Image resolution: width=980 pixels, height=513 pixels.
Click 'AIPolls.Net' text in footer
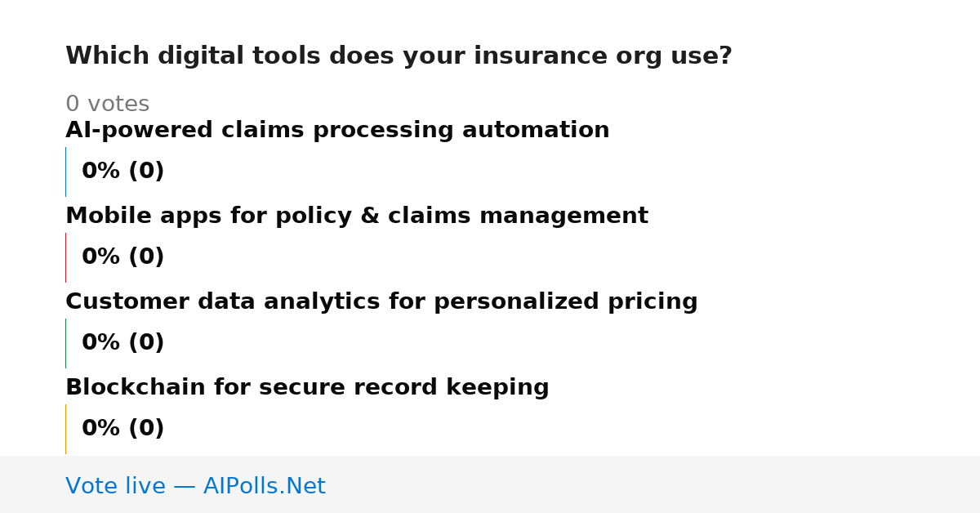(x=265, y=487)
